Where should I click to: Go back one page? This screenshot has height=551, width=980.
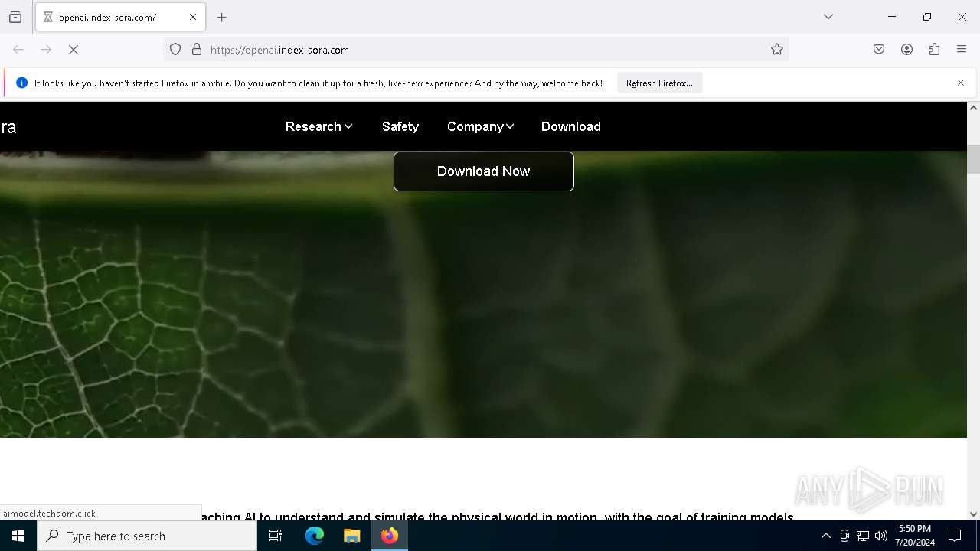point(18,50)
